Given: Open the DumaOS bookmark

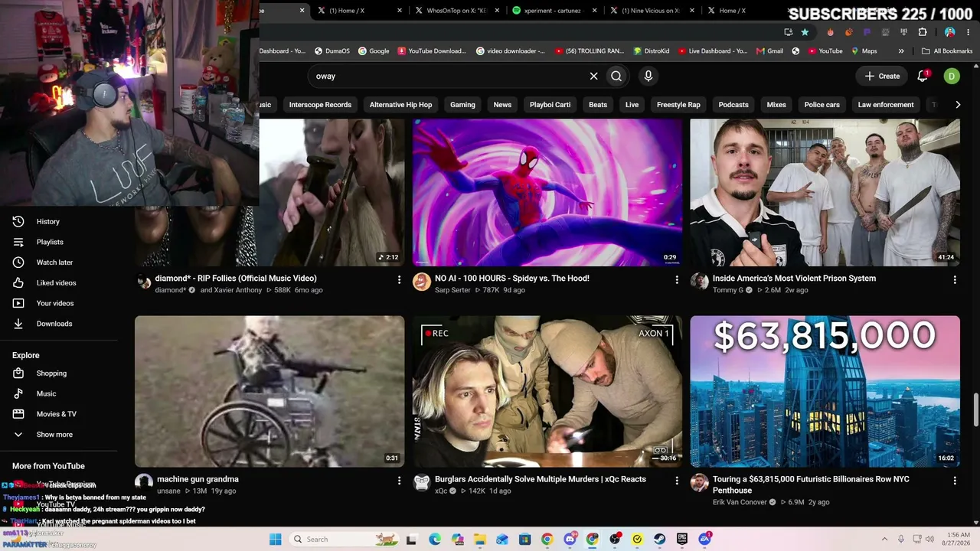Looking at the screenshot, I should click(x=332, y=51).
